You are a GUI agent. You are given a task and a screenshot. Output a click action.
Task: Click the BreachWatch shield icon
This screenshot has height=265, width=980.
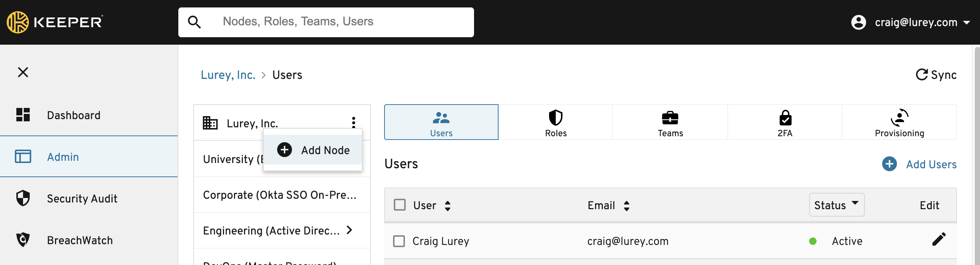(x=23, y=240)
